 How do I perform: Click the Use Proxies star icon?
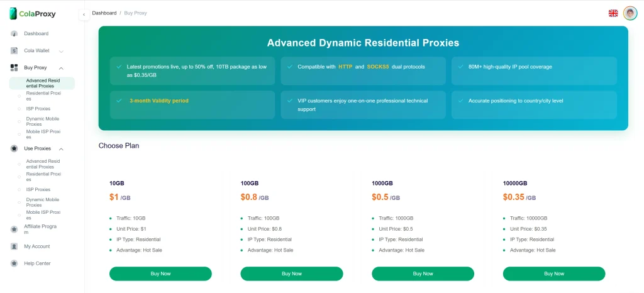click(x=14, y=148)
